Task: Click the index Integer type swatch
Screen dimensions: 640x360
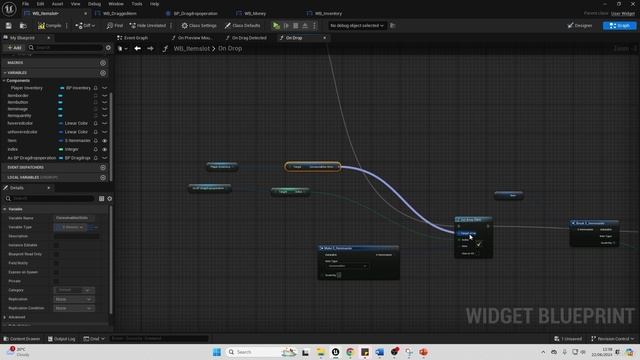Action: (61, 149)
